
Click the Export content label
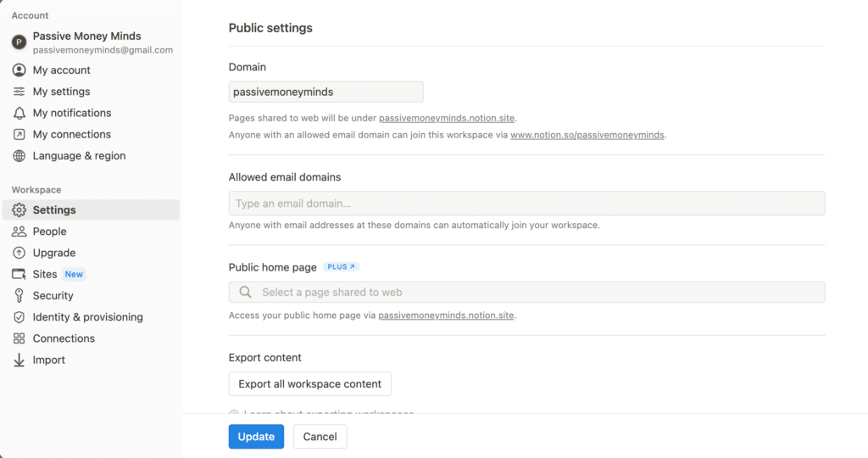[265, 358]
